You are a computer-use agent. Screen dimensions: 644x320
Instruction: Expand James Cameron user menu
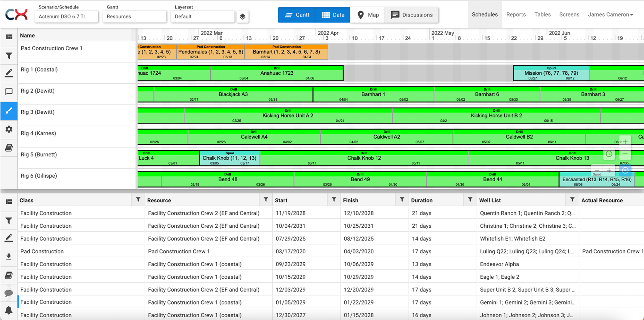coord(610,15)
